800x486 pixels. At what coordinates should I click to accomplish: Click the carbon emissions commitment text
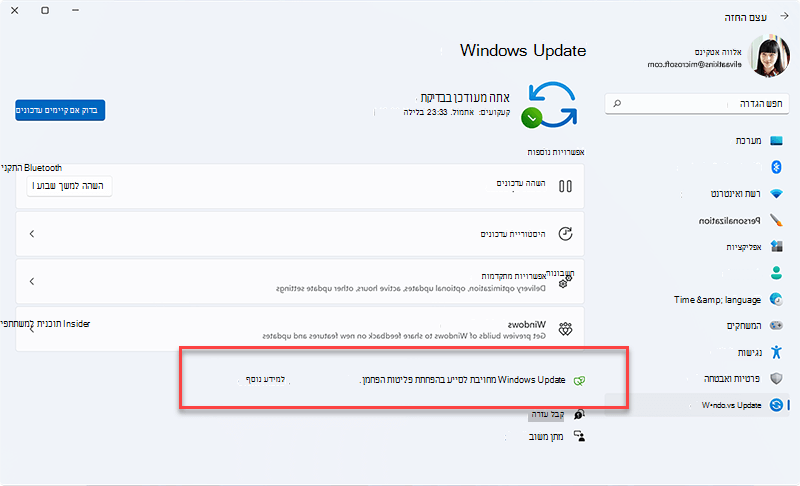coord(463,380)
